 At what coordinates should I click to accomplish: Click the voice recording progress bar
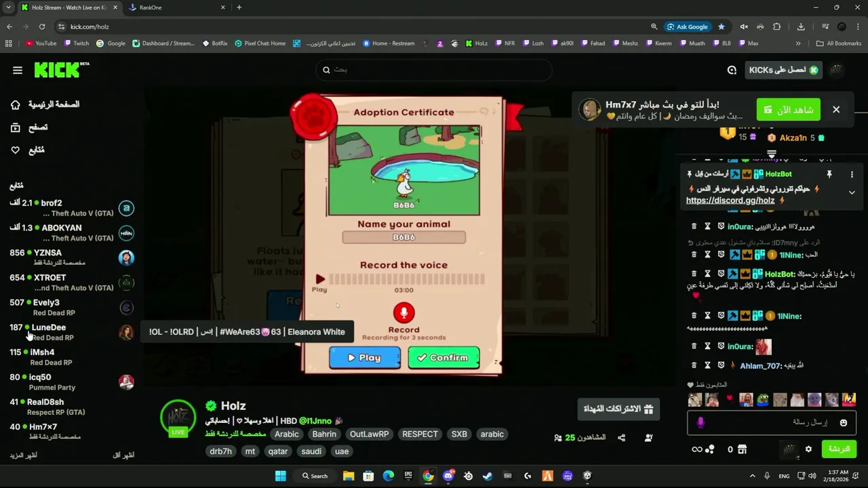click(x=407, y=279)
